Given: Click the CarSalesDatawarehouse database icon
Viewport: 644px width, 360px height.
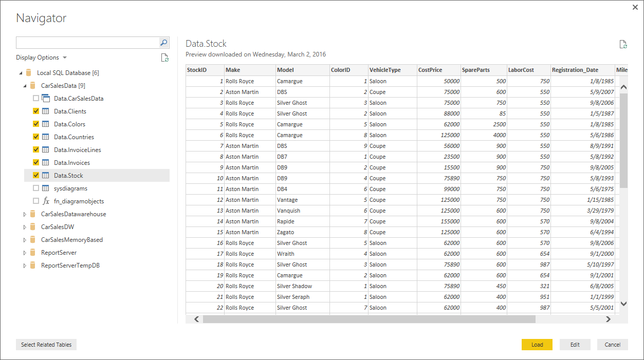Looking at the screenshot, I should click(33, 214).
